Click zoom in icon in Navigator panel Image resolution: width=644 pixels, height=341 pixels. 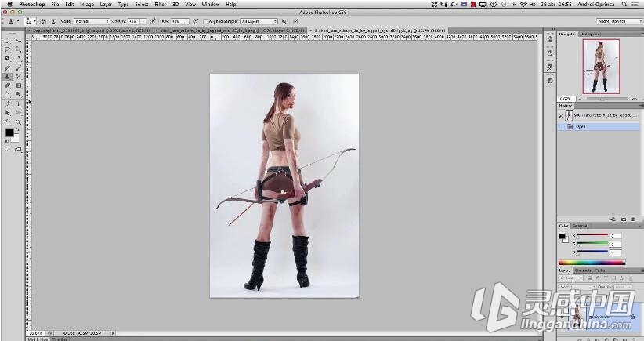point(635,99)
